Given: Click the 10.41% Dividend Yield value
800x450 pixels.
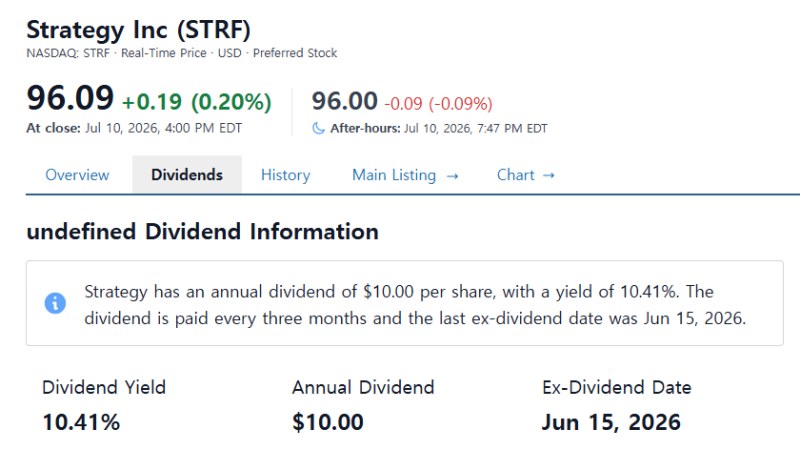Looking at the screenshot, I should tap(81, 422).
